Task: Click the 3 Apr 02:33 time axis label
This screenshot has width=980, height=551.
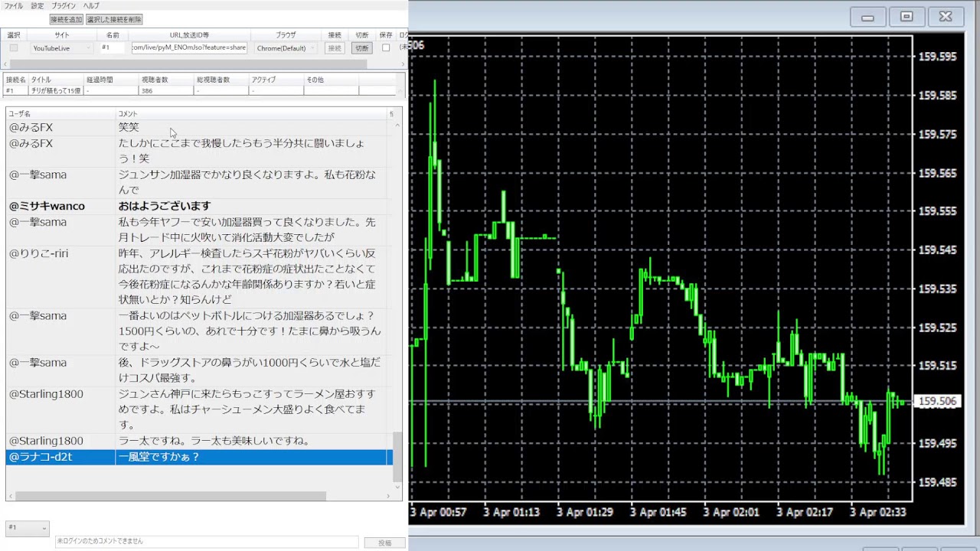Action: coord(877,512)
